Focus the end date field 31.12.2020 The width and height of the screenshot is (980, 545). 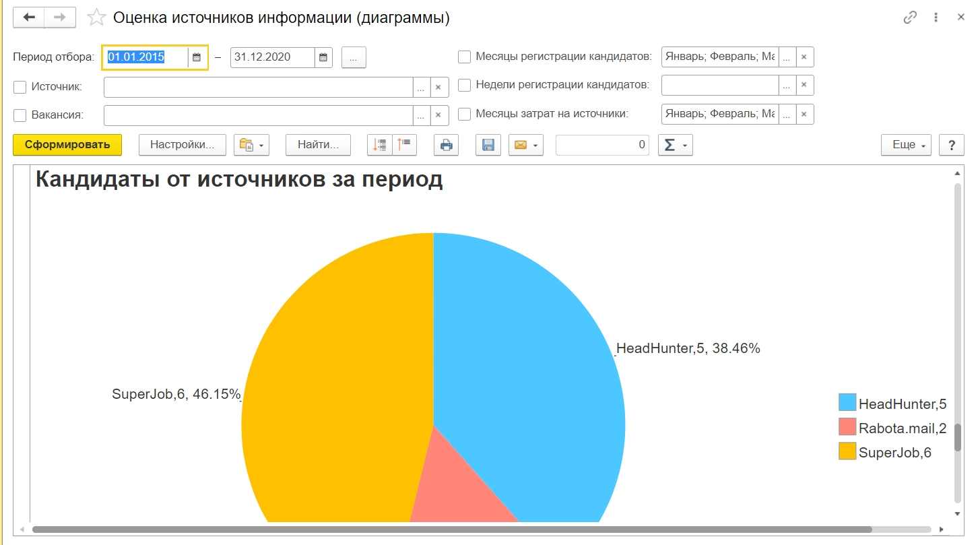272,57
